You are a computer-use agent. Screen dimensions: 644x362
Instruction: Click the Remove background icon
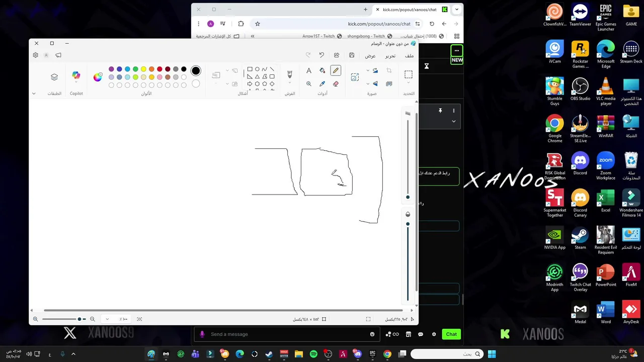pyautogui.click(x=389, y=84)
